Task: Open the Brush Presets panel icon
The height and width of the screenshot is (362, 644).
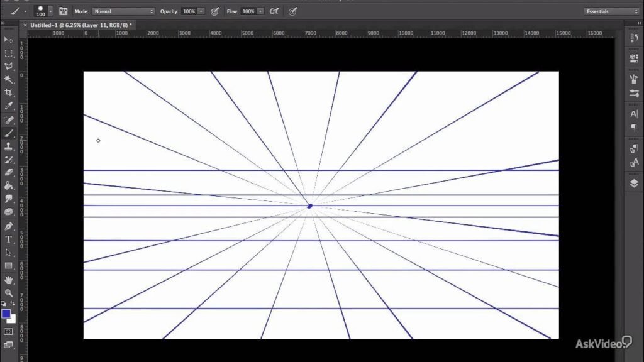Action: coord(633,93)
